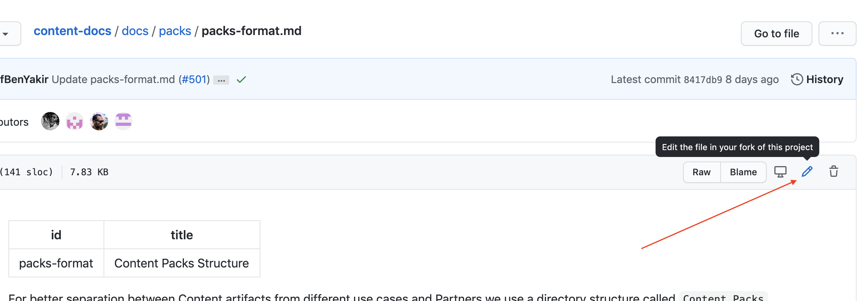Navigate to the docs folder breadcrumb
The image size is (868, 301).
135,31
